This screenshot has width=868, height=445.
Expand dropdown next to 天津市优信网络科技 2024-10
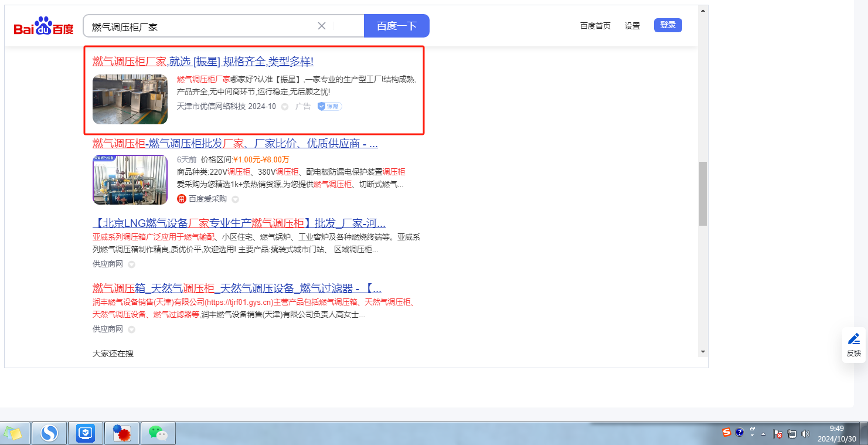(x=285, y=107)
